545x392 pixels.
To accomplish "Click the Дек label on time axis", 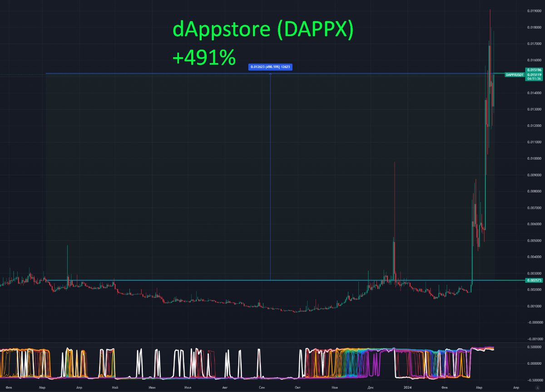I will coord(371,387).
